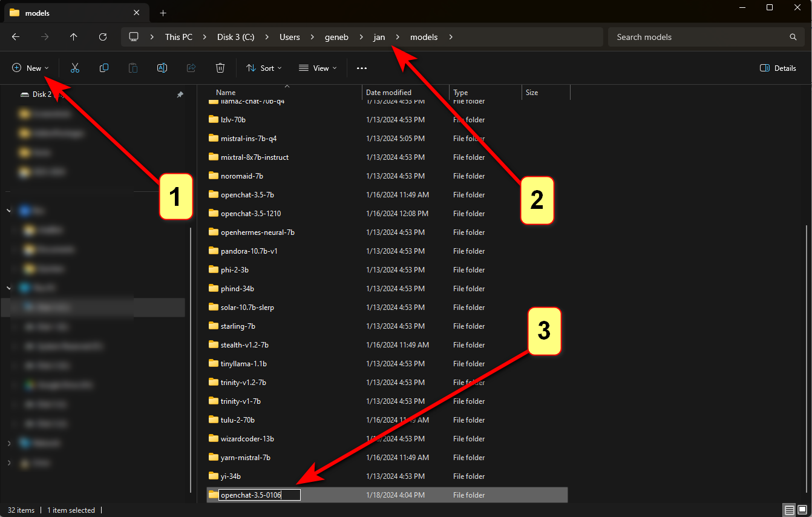Click the tinyllama-1.1b folder icon
812x517 pixels.
[213, 364]
